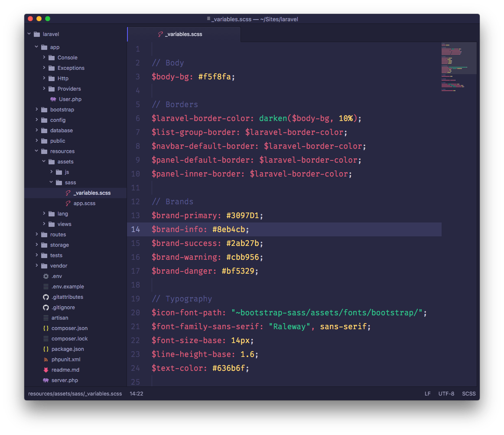Viewport: 504px width, 435px height.
Task: Click the Sass icon next to _variables.scss
Action: tap(68, 193)
